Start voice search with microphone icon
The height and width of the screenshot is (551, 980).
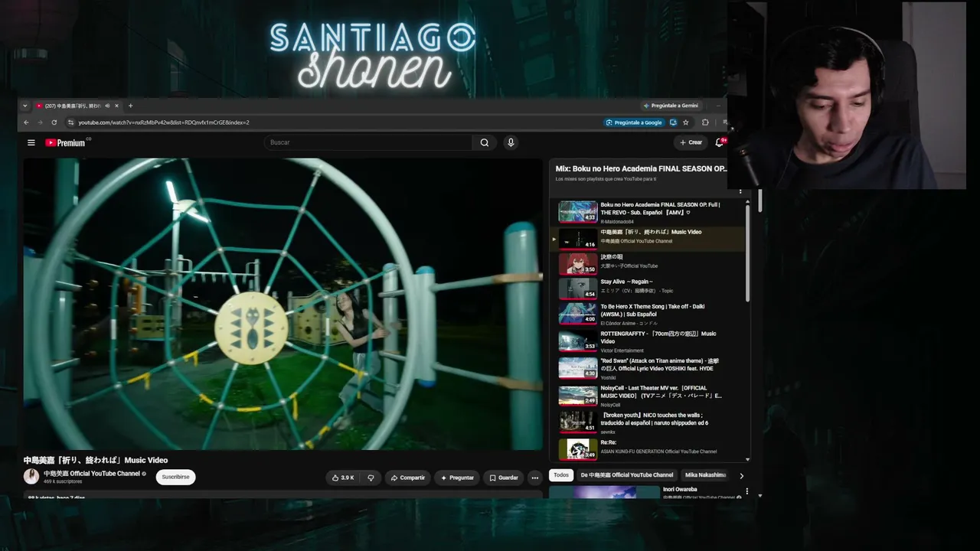tap(511, 142)
